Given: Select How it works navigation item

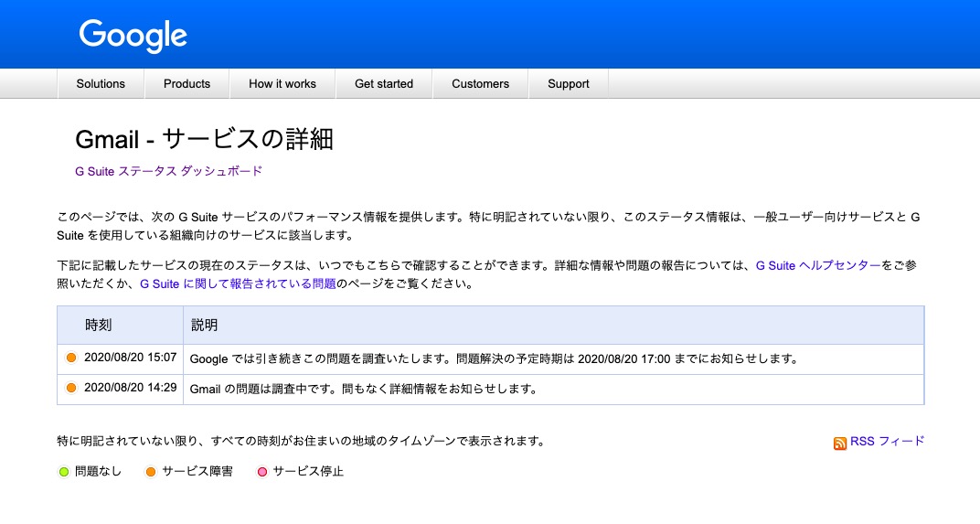Looking at the screenshot, I should pos(282,84).
